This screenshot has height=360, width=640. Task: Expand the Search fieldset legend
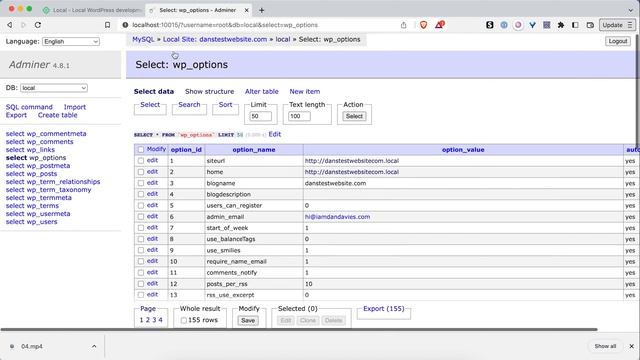189,104
